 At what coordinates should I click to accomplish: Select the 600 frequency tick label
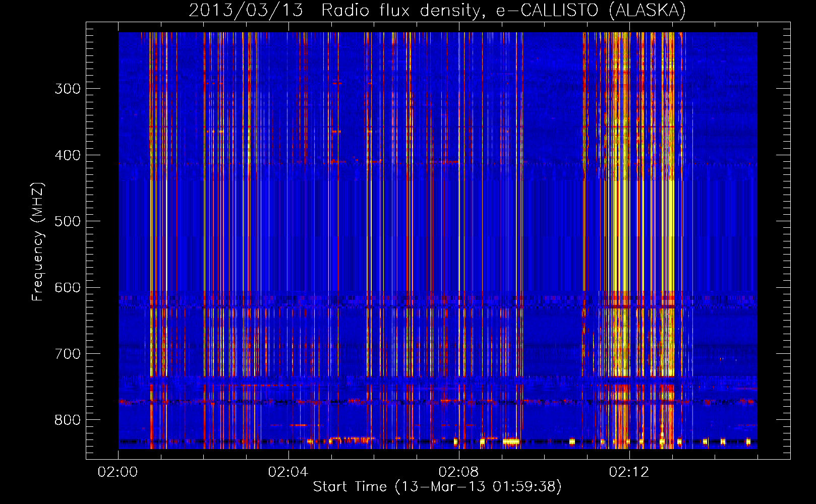coord(68,288)
